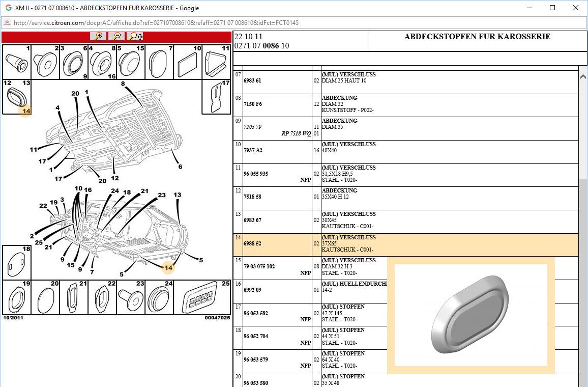Click callout 23 on lower body diagram
The width and height of the screenshot is (588, 387).
(x=162, y=195)
